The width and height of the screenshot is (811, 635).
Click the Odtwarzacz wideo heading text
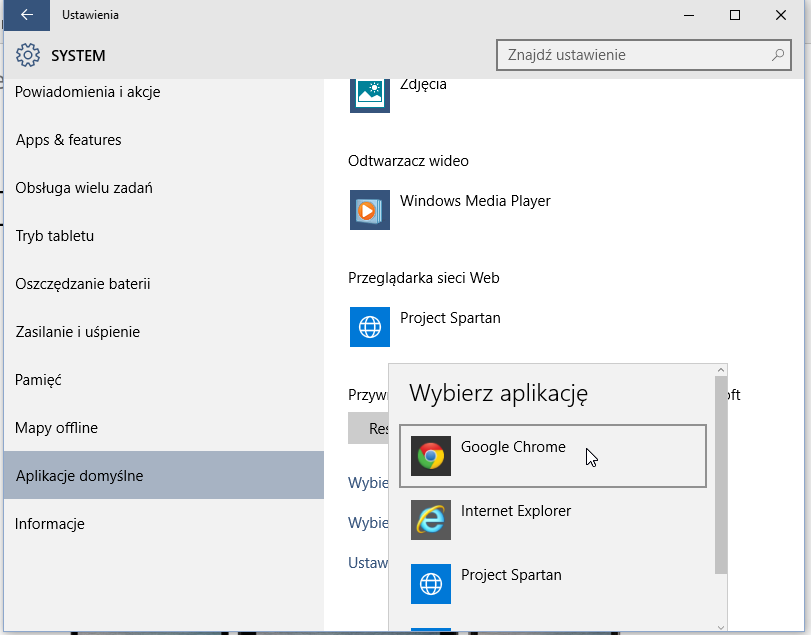tap(408, 161)
